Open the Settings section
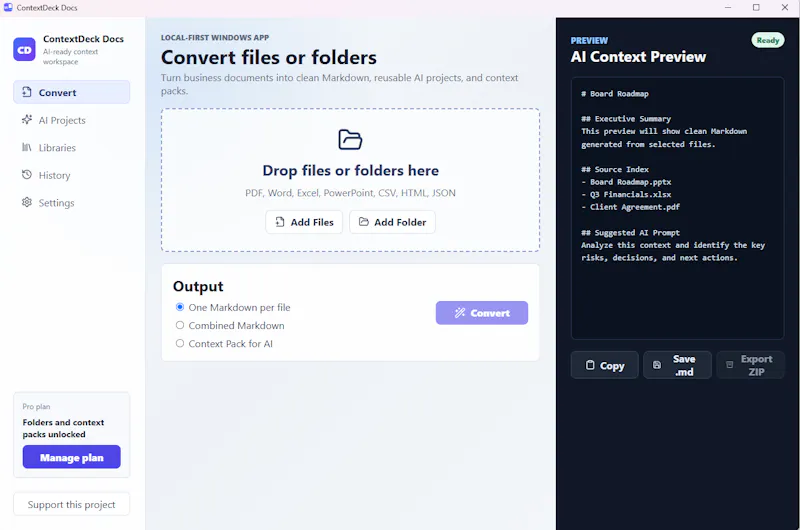Screen dimensions: 800x530 pos(71,203)
